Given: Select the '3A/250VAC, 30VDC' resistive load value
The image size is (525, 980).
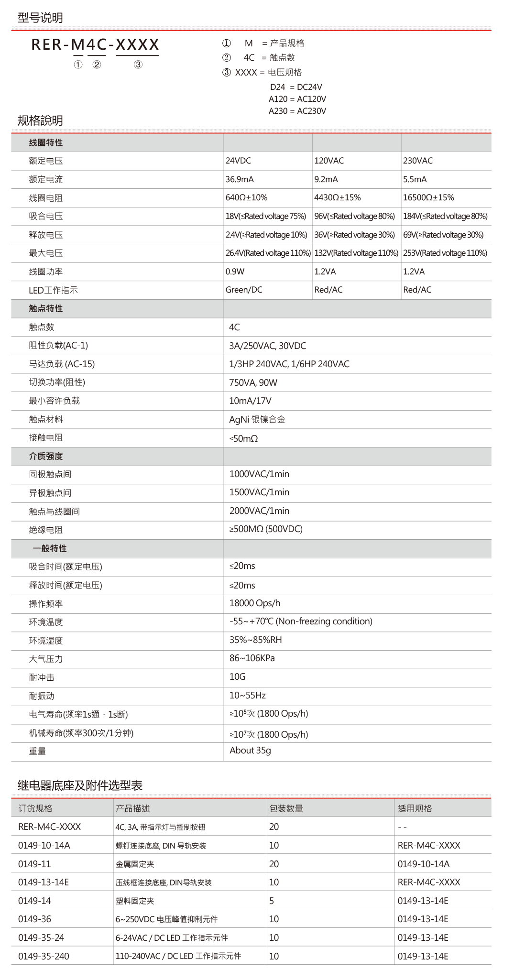Looking at the screenshot, I should 268,346.
